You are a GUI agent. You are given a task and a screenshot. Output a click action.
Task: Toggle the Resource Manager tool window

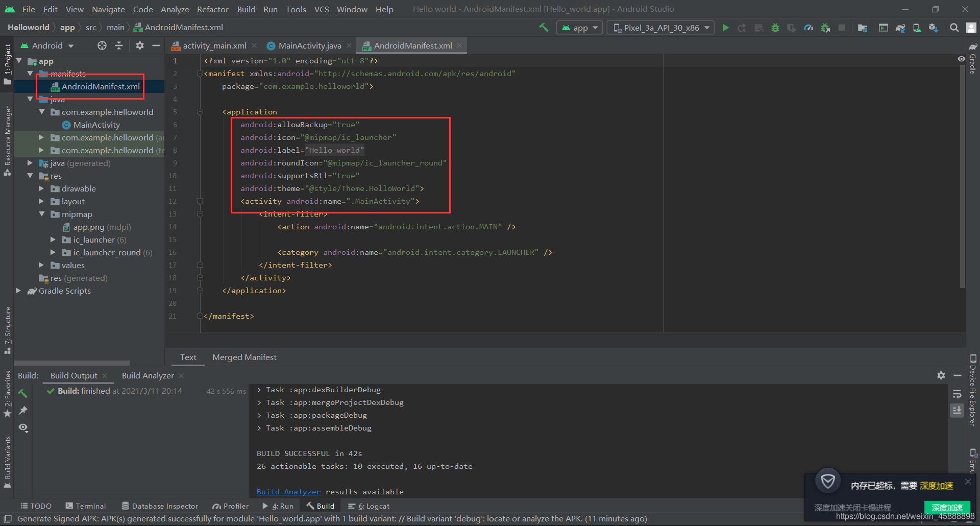pos(7,140)
